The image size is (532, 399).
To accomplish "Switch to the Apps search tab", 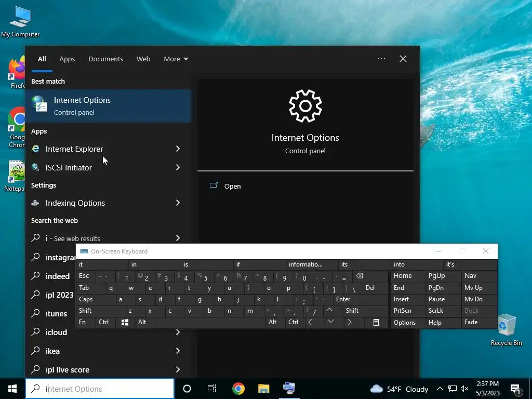I will click(x=67, y=59).
